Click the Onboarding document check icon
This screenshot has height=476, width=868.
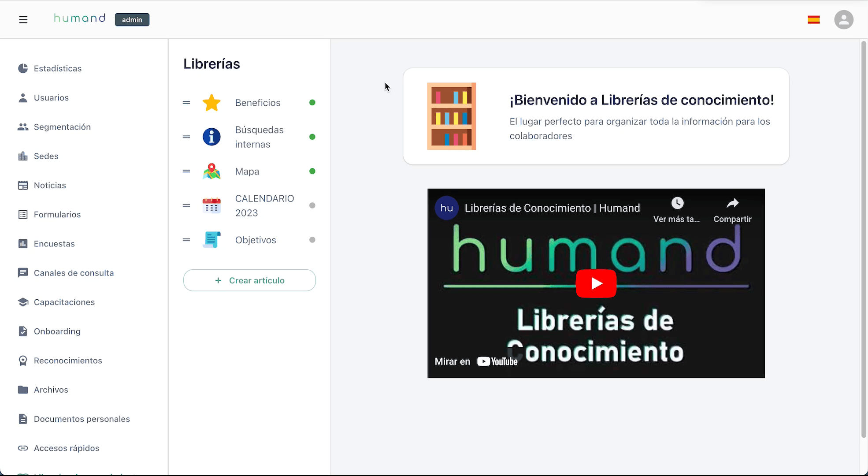click(x=23, y=331)
